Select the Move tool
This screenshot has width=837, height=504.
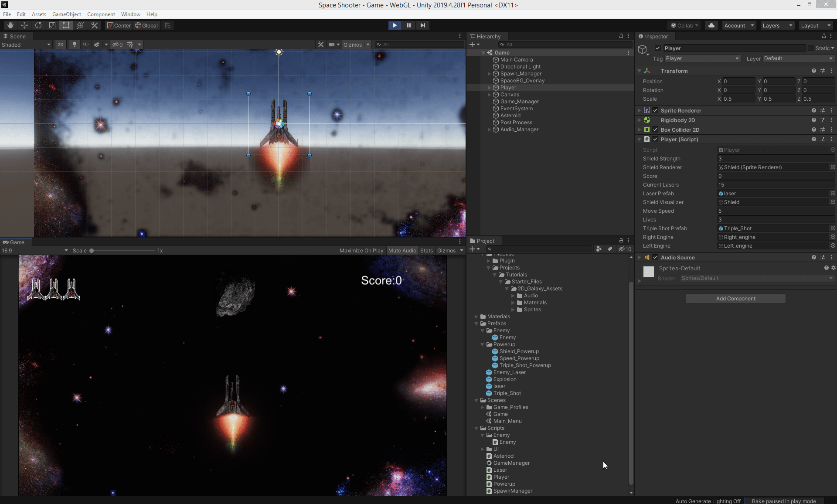(x=24, y=25)
